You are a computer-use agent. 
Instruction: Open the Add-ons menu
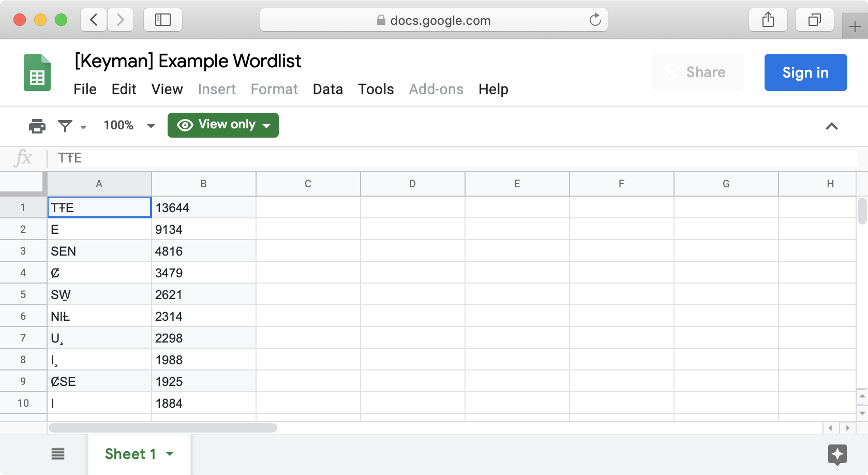click(x=436, y=90)
